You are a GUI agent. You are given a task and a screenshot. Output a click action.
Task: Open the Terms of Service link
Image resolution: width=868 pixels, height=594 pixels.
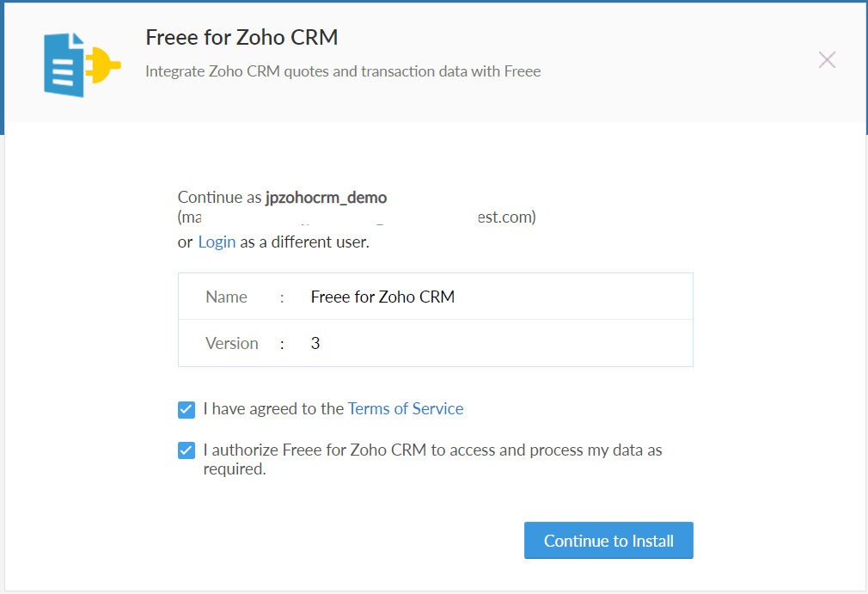click(406, 408)
